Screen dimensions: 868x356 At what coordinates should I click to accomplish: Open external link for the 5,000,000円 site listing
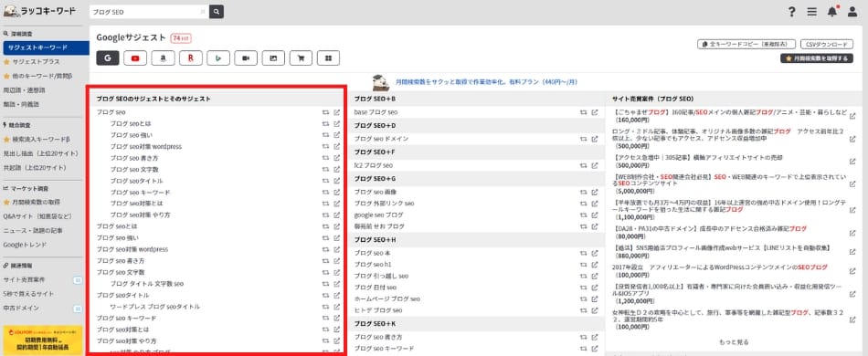(x=852, y=183)
